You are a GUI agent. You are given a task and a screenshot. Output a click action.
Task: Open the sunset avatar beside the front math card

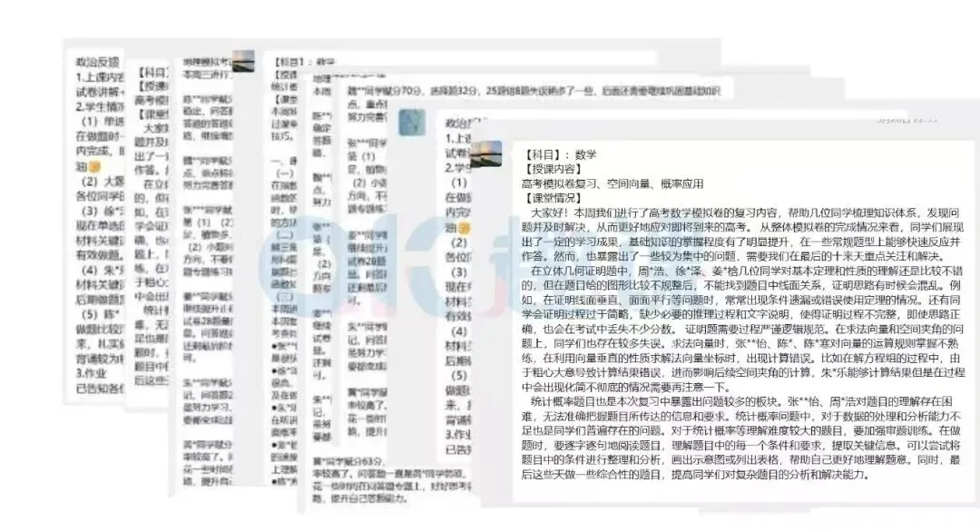[x=487, y=153]
